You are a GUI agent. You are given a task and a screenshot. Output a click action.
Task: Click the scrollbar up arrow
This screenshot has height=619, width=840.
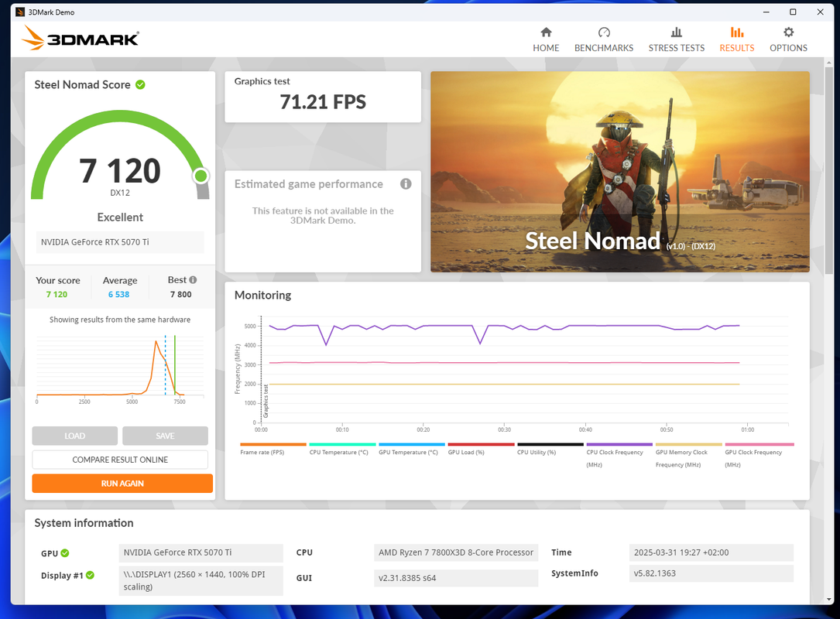(829, 62)
